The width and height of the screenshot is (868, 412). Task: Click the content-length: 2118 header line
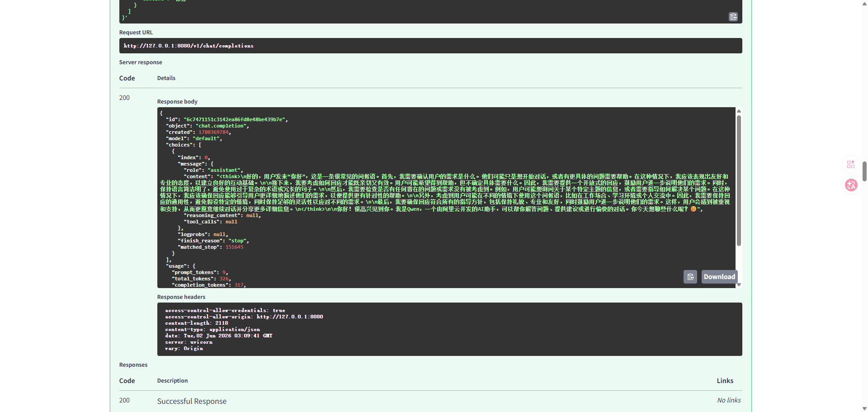pyautogui.click(x=197, y=323)
